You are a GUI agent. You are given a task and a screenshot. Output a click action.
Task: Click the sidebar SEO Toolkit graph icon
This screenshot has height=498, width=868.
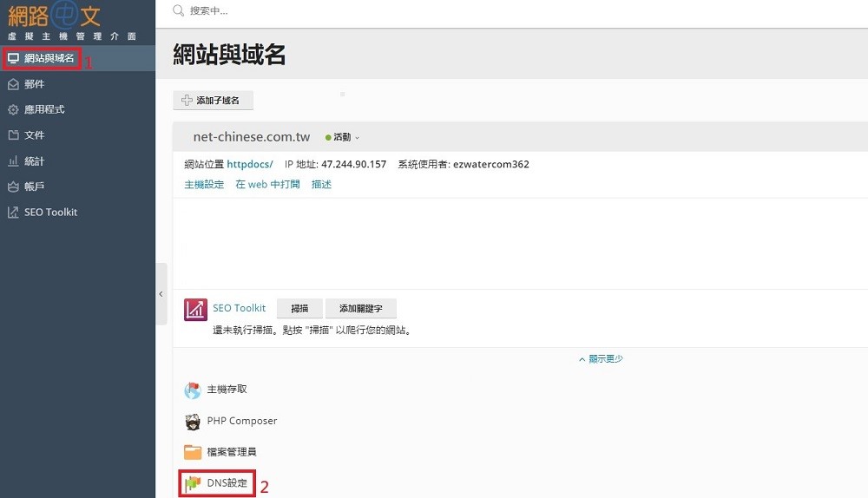(x=13, y=212)
